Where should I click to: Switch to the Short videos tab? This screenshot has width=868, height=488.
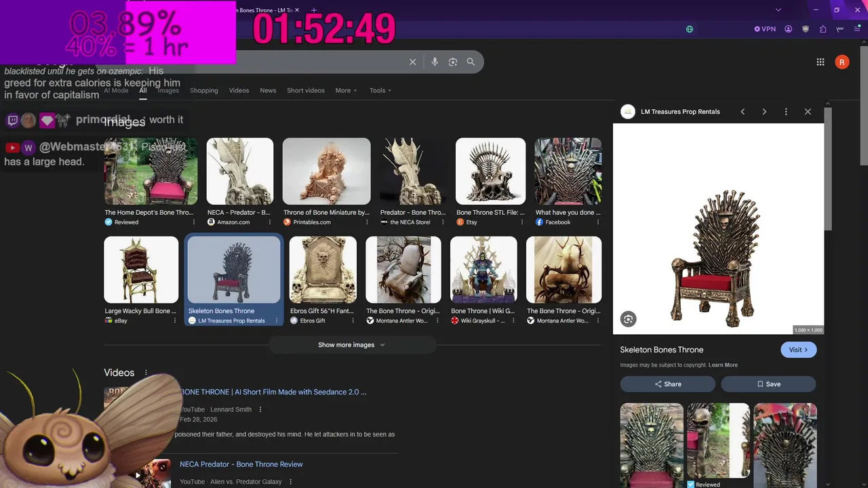point(306,90)
